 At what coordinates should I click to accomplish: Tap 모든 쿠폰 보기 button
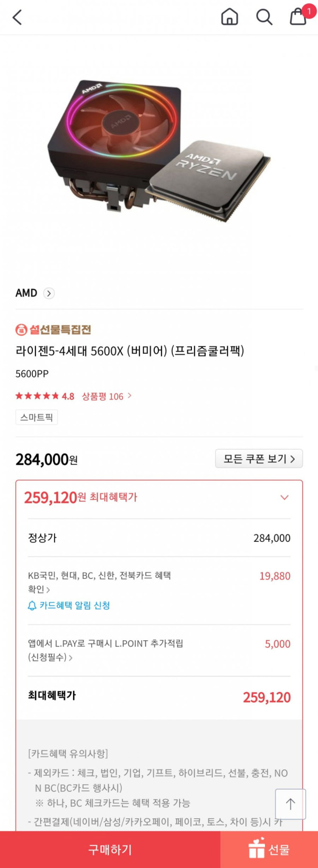[259, 459]
